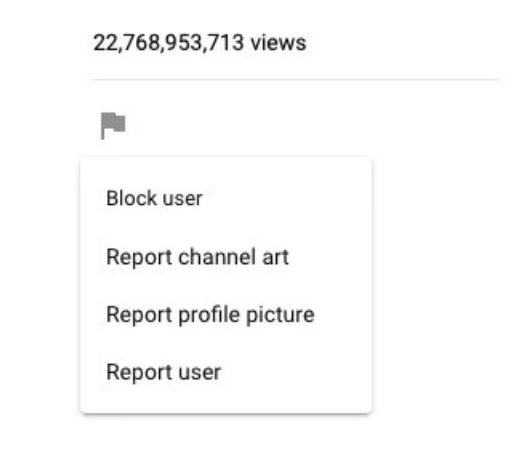This screenshot has width=530, height=471.
Task: Select Block user from the menu
Action: point(226,198)
